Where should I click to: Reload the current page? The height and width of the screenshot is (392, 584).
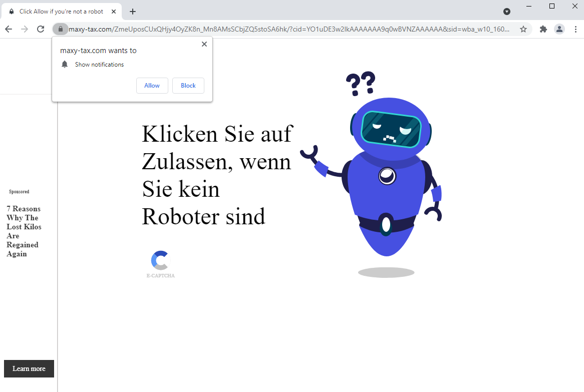pos(41,29)
